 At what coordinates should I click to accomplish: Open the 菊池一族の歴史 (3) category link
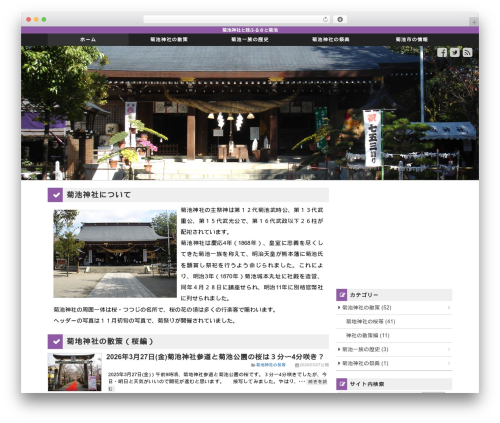coord(365,349)
